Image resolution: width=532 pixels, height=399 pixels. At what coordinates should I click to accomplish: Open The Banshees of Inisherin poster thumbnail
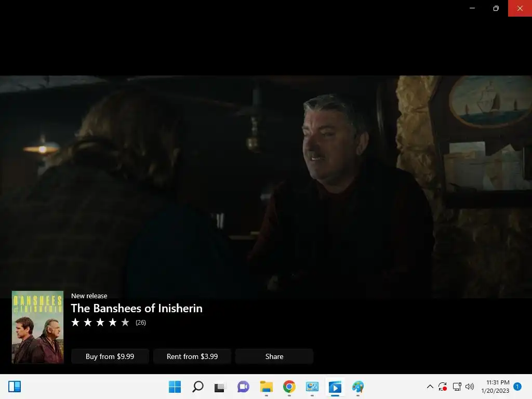[x=37, y=327]
